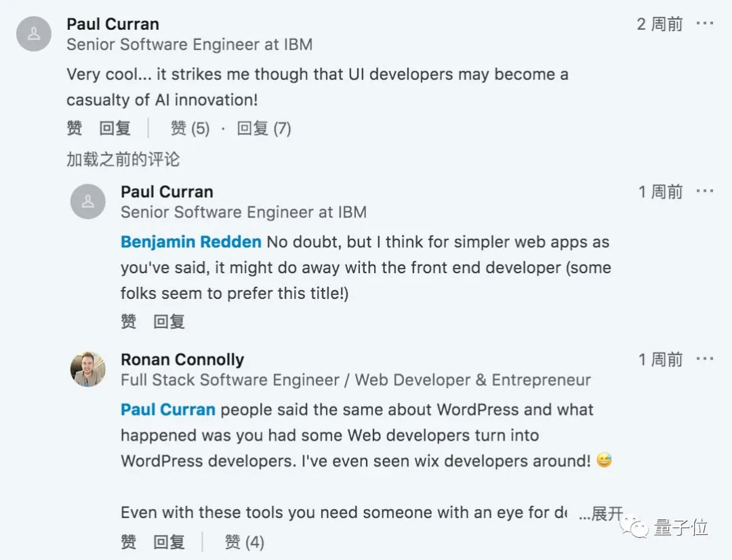Image resolution: width=732 pixels, height=560 pixels.
Task: Reply to Paul Curran's top comment
Action: coord(115,128)
